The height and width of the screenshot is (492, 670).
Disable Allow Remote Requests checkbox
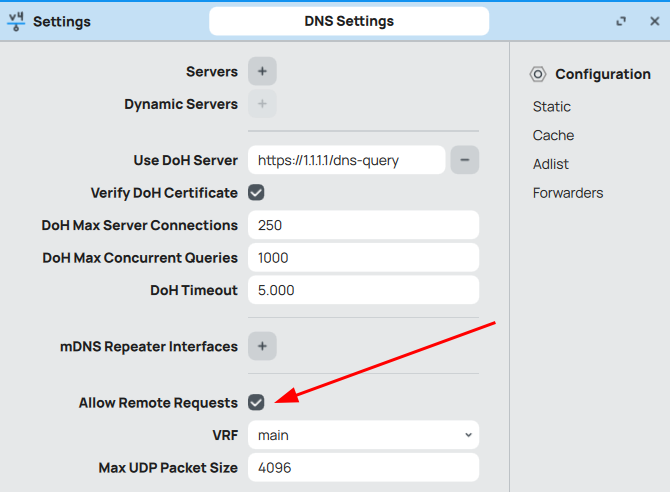click(x=257, y=402)
